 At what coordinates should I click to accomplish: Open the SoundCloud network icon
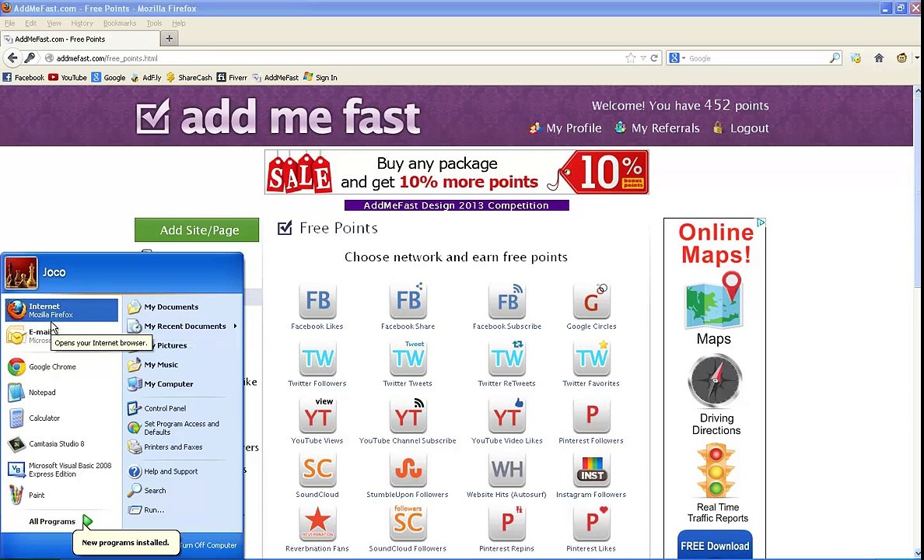317,469
